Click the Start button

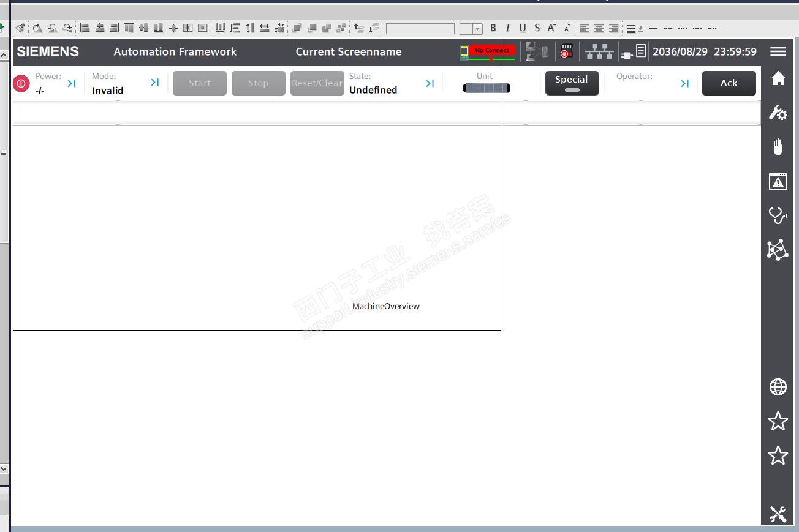click(x=200, y=83)
